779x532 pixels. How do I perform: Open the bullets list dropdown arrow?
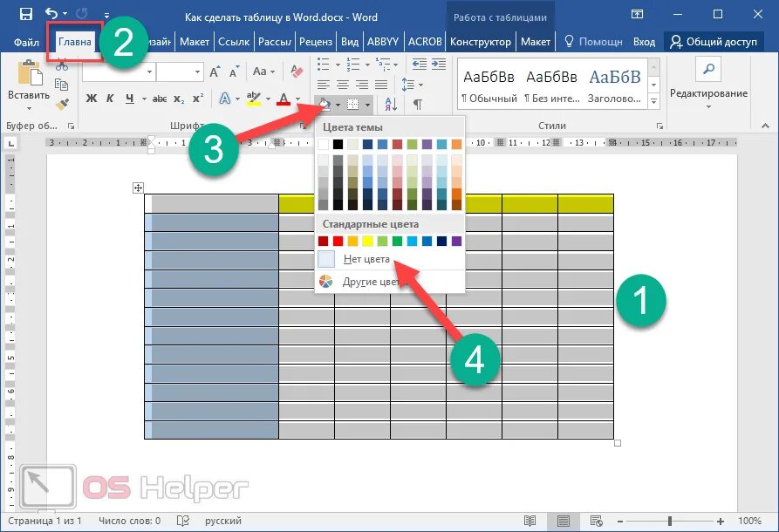pyautogui.click(x=338, y=65)
